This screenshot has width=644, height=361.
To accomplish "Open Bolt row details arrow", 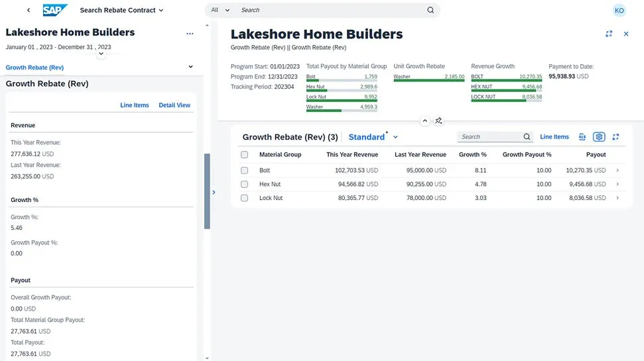I will click(617, 170).
